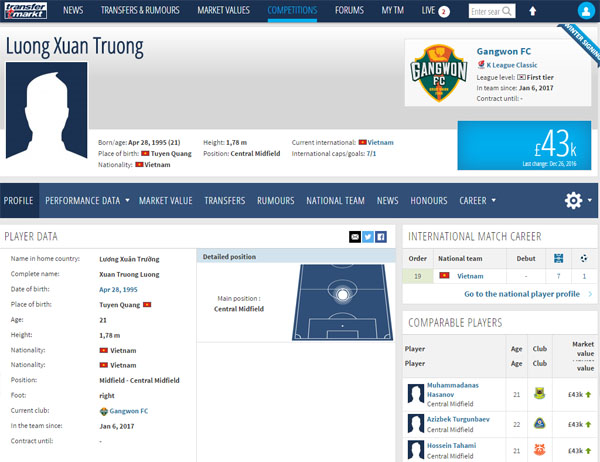This screenshot has width=600, height=462.
Task: Click the 1 goal value in Vietnam row
Action: point(584,276)
